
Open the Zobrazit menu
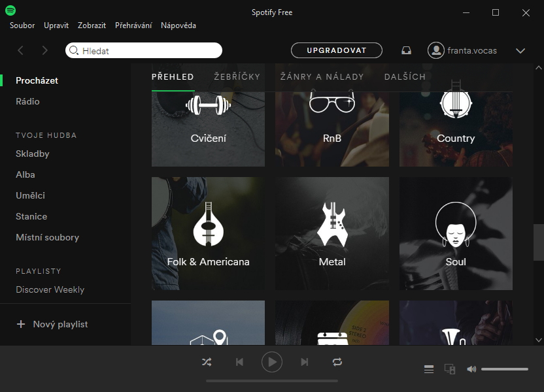[92, 25]
